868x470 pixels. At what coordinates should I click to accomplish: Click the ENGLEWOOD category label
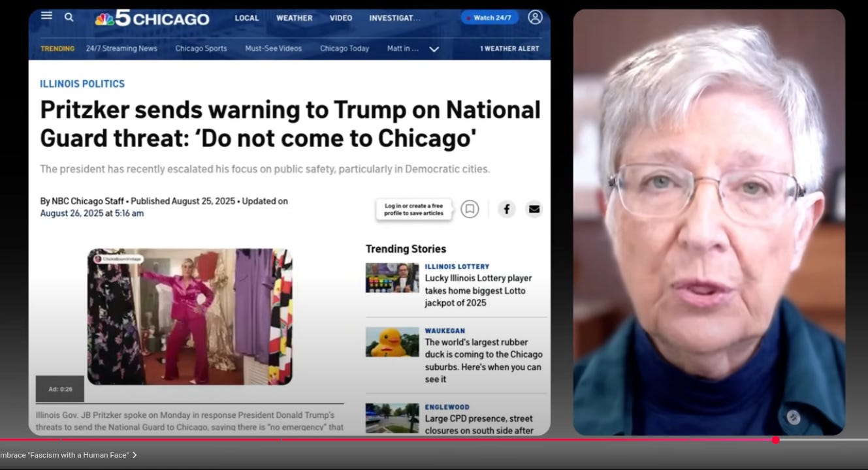click(447, 407)
